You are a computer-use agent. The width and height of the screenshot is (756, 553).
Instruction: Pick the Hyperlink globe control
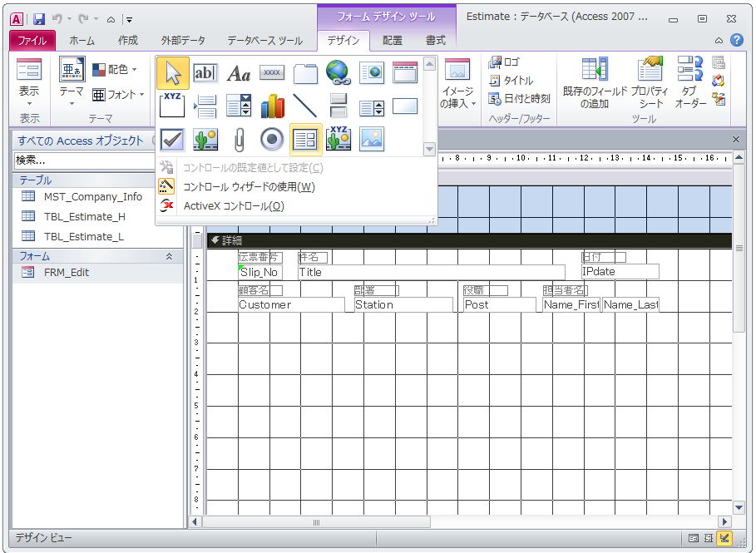pyautogui.click(x=338, y=73)
